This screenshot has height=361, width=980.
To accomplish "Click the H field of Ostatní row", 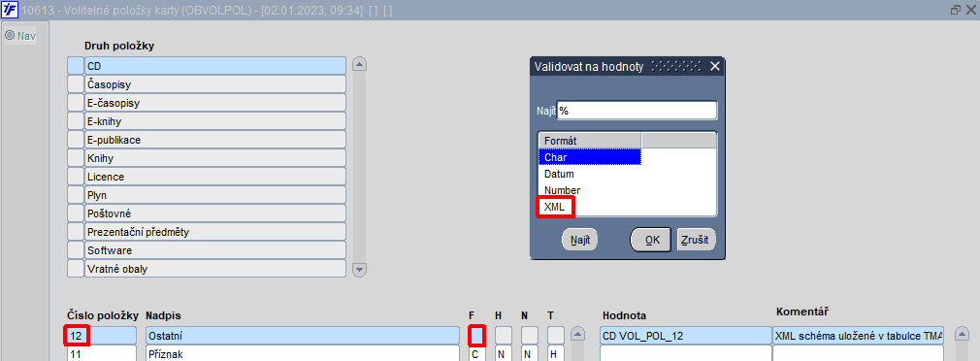I will coord(504,336).
